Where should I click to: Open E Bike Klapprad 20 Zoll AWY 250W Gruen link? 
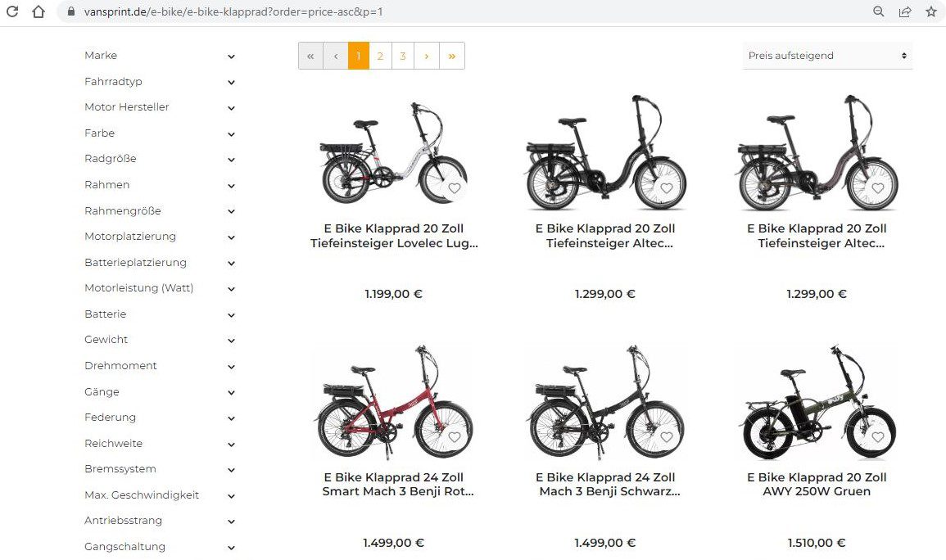[x=817, y=484]
